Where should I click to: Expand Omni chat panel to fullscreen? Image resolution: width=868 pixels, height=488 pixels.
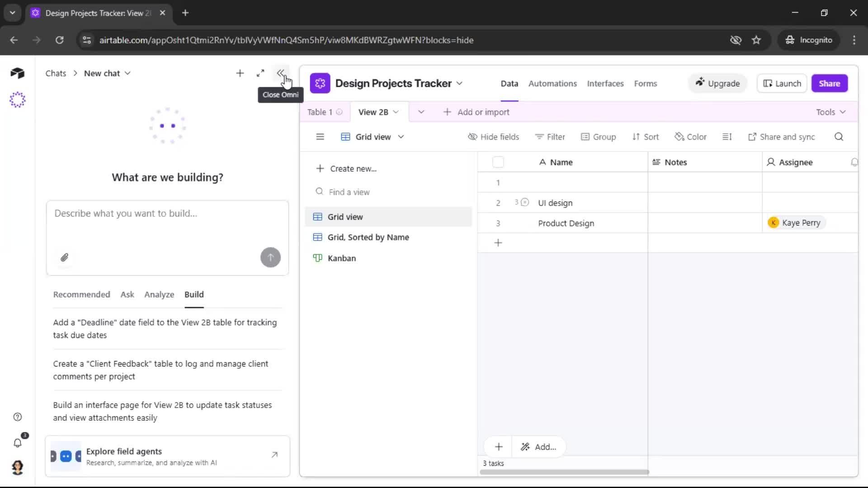point(260,73)
